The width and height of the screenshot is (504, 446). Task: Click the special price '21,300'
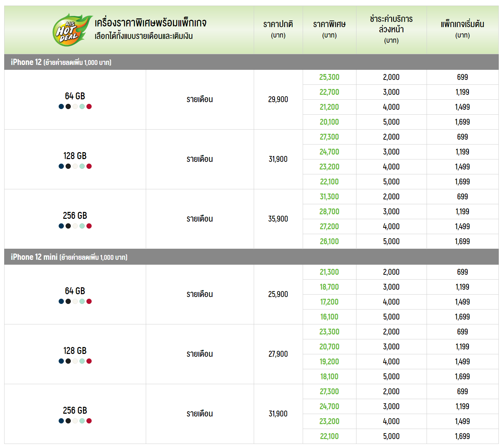tap(329, 272)
